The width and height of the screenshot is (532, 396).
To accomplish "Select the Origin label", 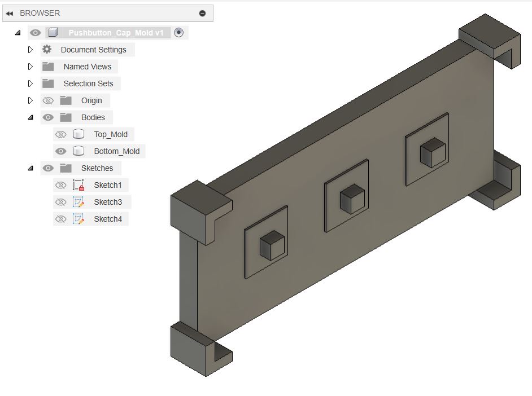I will point(91,100).
